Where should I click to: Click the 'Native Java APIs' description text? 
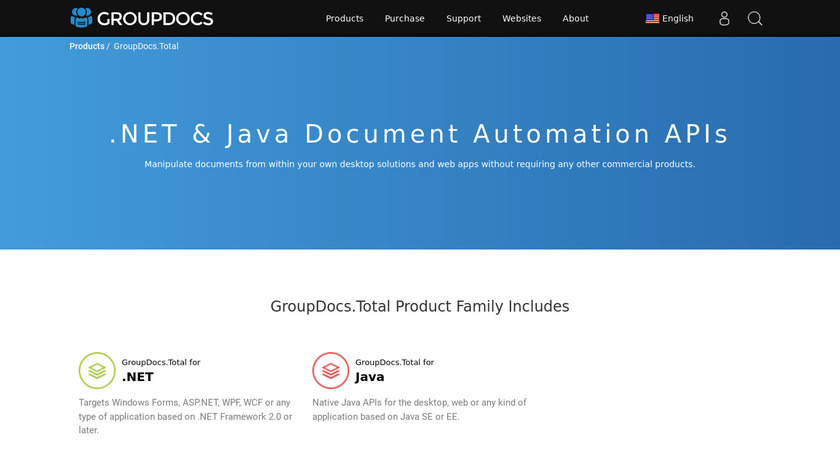(419, 409)
